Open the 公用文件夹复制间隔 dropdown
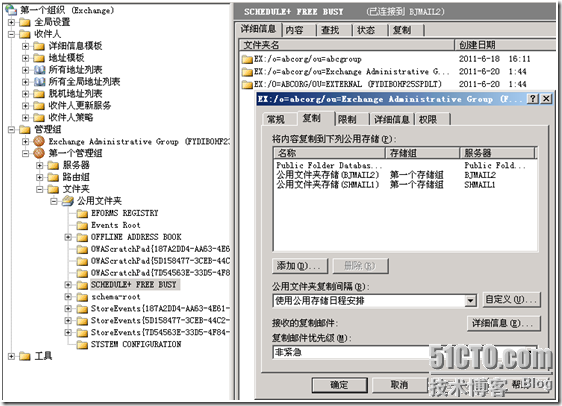This screenshot has height=406, width=562. tap(471, 301)
